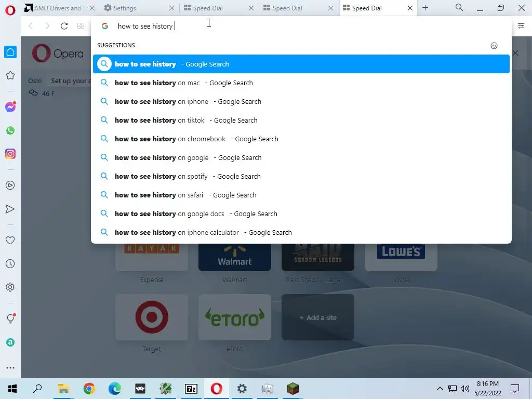The width and height of the screenshot is (532, 399).
Task: Open the volume control in system tray
Action: tap(465, 389)
